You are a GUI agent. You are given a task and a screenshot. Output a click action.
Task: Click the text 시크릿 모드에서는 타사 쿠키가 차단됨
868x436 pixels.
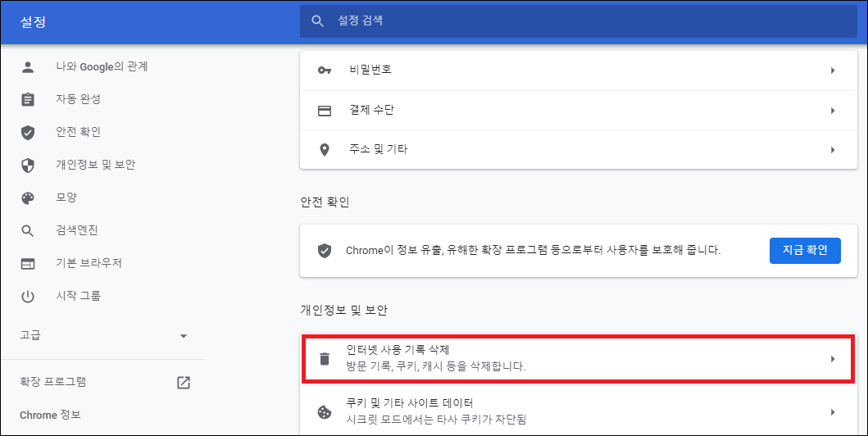[436, 420]
